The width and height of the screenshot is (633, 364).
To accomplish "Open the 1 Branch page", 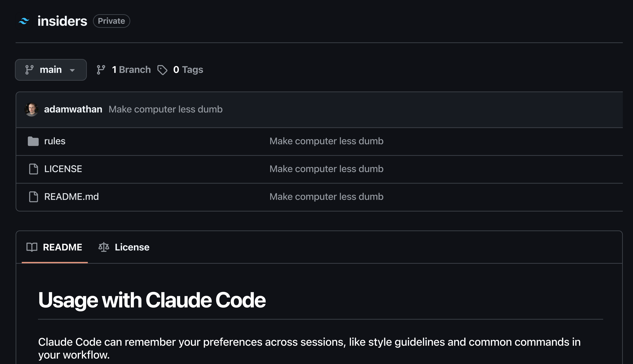I will coord(131,70).
